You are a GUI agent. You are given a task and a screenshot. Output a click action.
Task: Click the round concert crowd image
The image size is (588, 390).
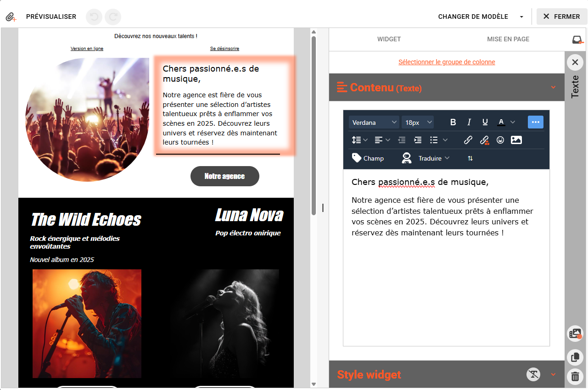(87, 120)
